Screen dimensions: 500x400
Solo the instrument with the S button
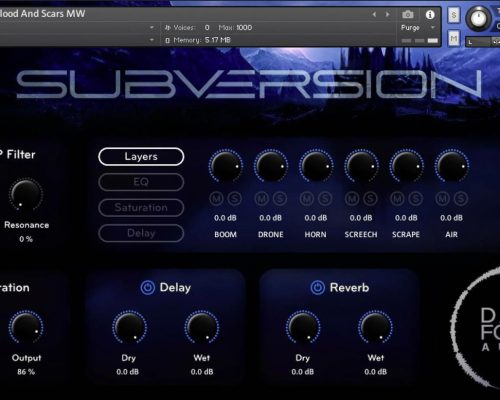454,15
